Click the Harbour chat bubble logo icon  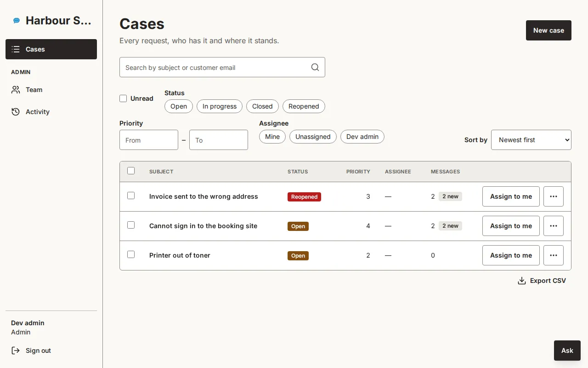[17, 21]
